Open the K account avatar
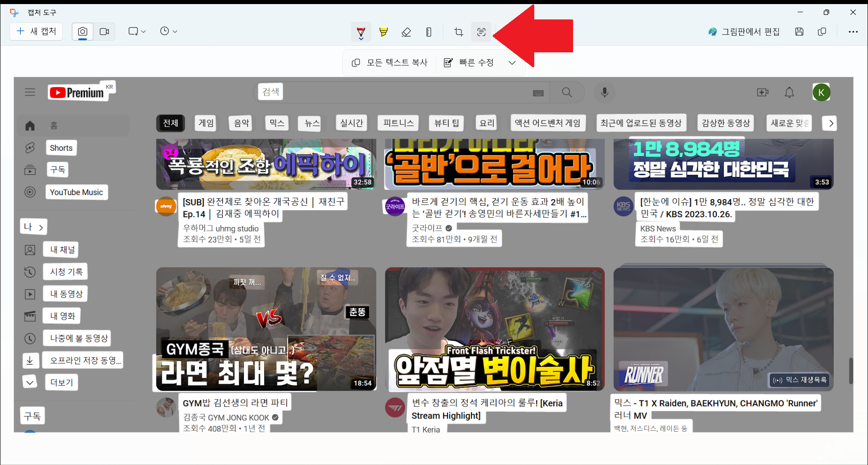The width and height of the screenshot is (868, 465). point(821,93)
